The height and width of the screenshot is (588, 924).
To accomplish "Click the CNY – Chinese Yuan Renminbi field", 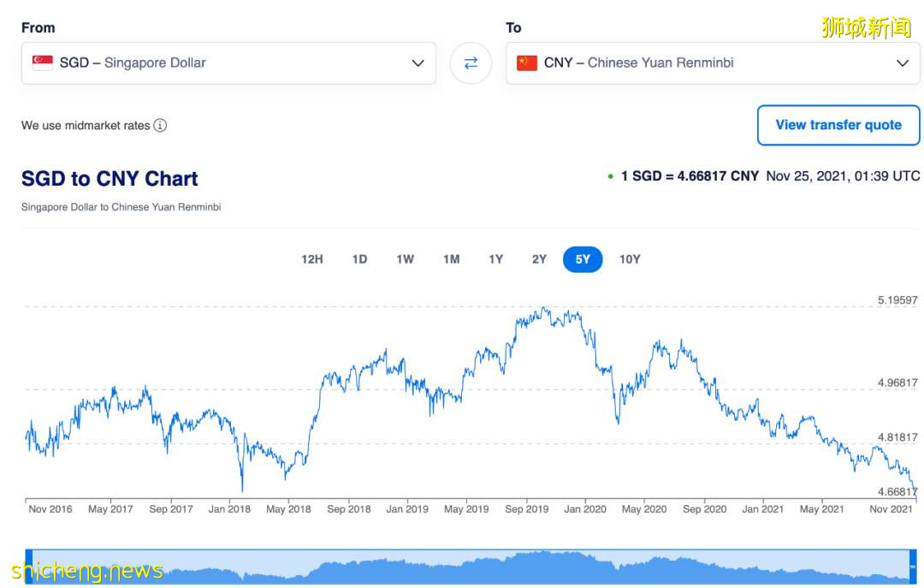I will 702,63.
